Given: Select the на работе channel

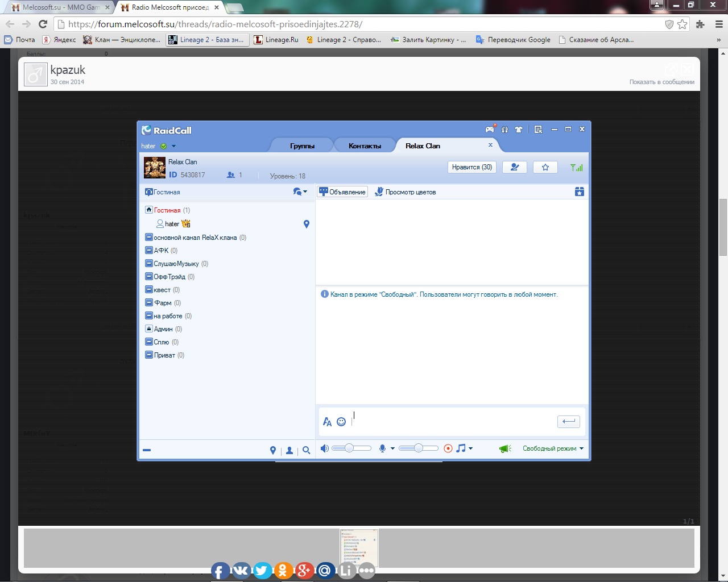Looking at the screenshot, I should pyautogui.click(x=168, y=316).
